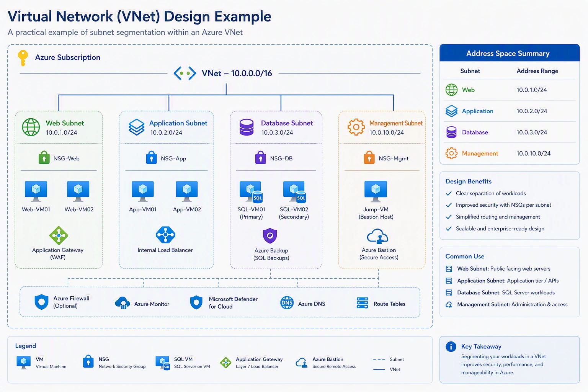The image size is (588, 392).
Task: Select the SQL-VM02 Secondary icon
Action: pos(294,192)
